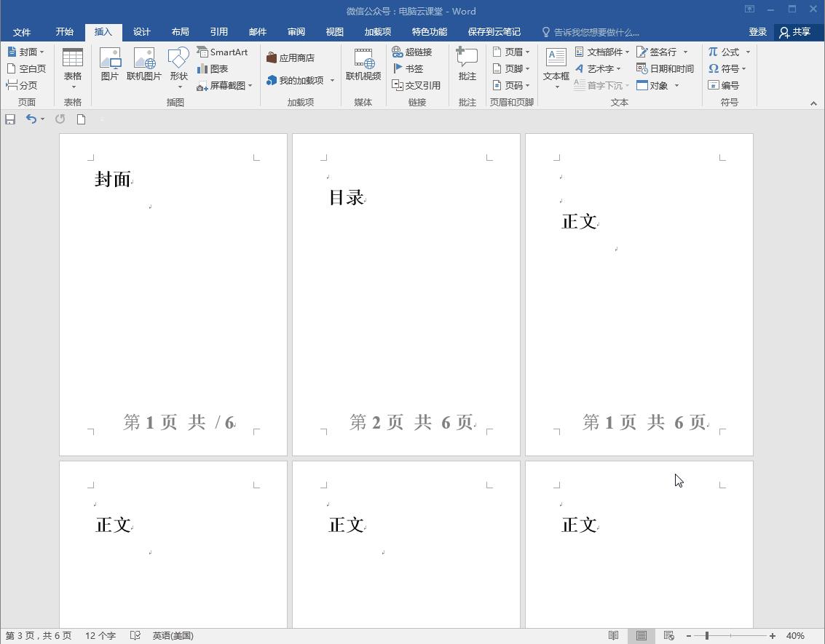
Task: Add a hyperlink (超链接)
Action: pos(416,52)
